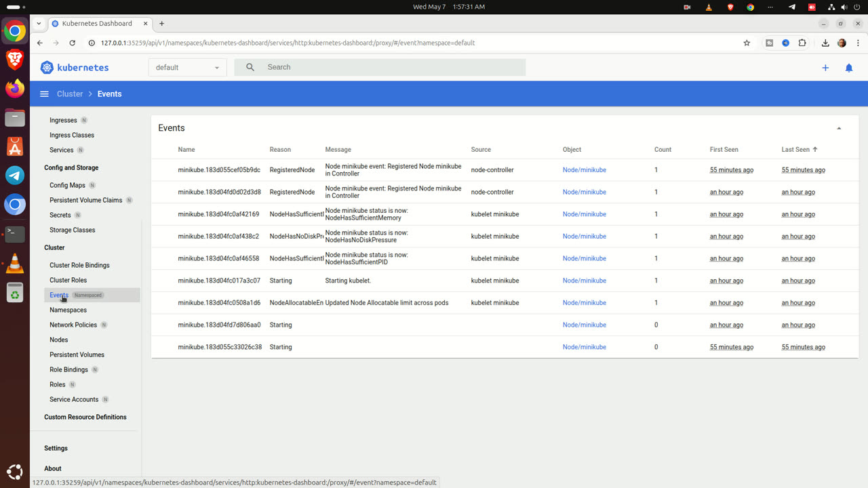This screenshot has width=868, height=488.
Task: Click event name minikube.183d04fc017a3c07
Action: (219, 281)
